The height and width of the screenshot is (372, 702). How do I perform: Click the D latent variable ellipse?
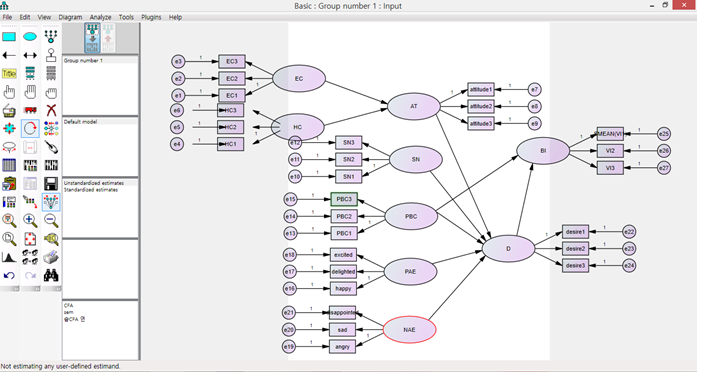pyautogui.click(x=508, y=248)
